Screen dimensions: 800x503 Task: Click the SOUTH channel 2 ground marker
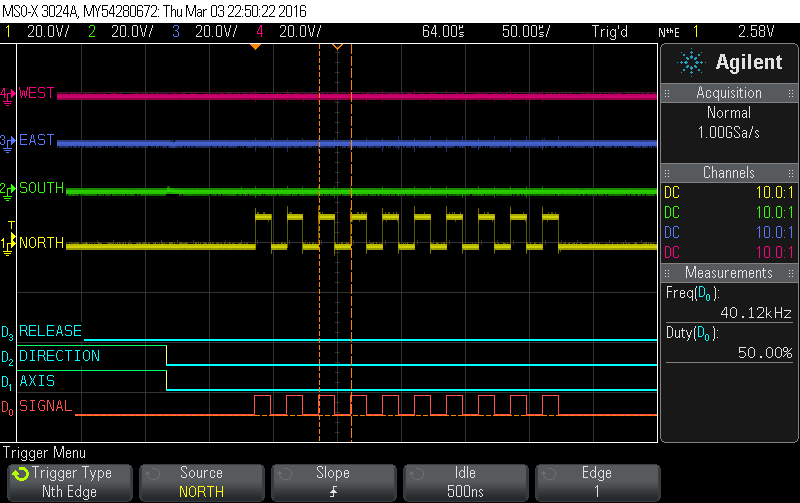(8, 188)
